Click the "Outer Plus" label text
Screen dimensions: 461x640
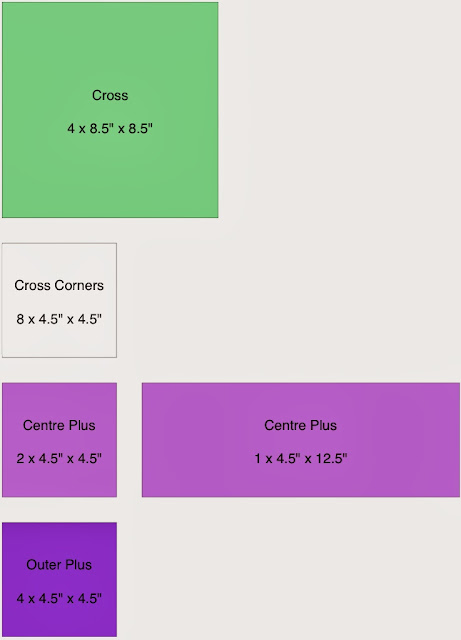(59, 565)
